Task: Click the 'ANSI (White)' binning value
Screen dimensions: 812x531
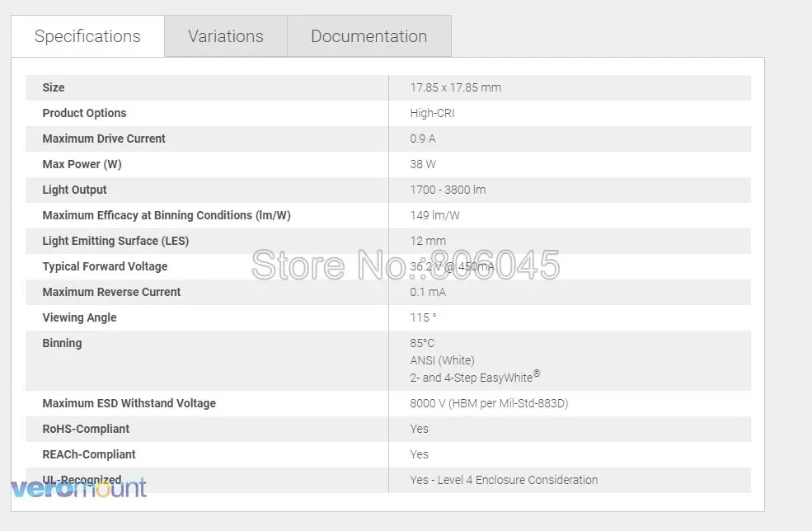Action: [442, 360]
